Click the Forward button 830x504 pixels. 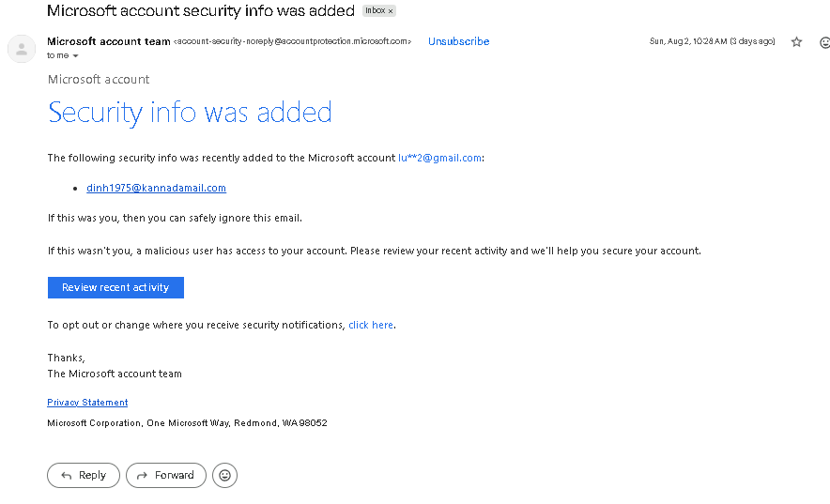click(x=165, y=476)
